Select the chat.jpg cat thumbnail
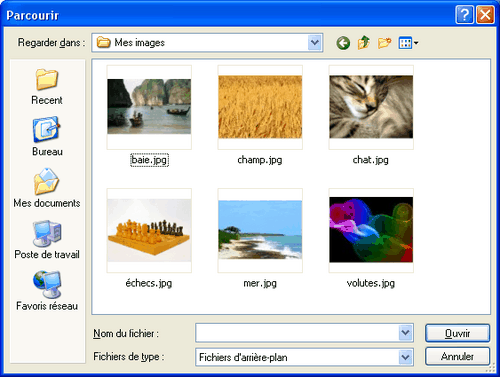 [x=371, y=107]
